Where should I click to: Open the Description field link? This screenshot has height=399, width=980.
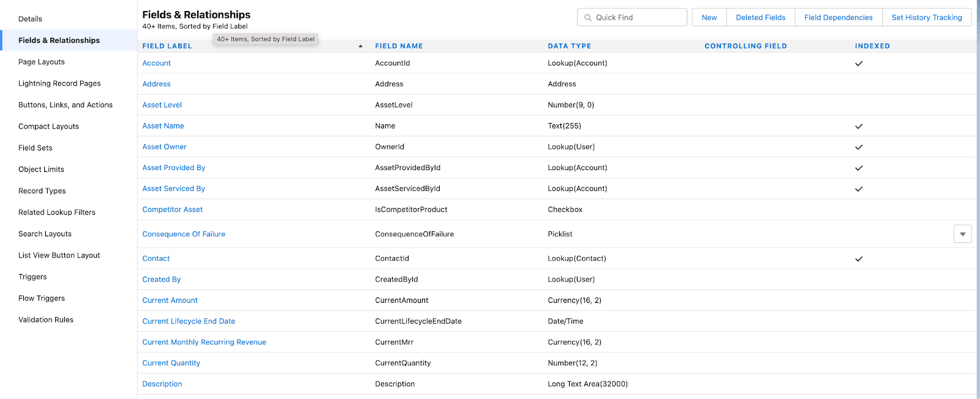click(x=162, y=384)
